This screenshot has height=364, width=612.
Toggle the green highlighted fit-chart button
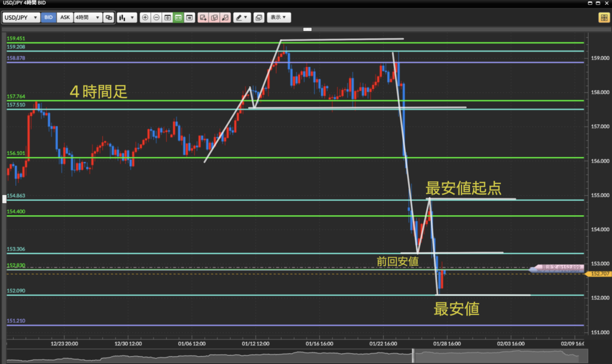coord(178,18)
